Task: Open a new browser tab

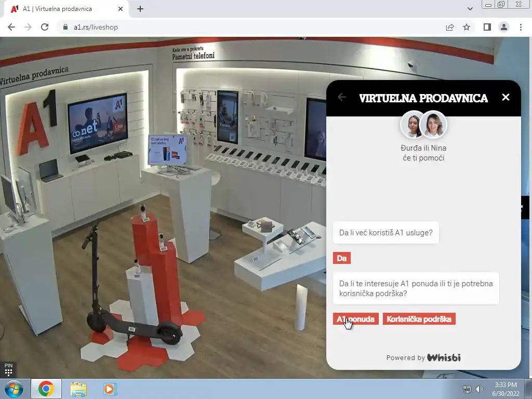Action: (x=140, y=9)
